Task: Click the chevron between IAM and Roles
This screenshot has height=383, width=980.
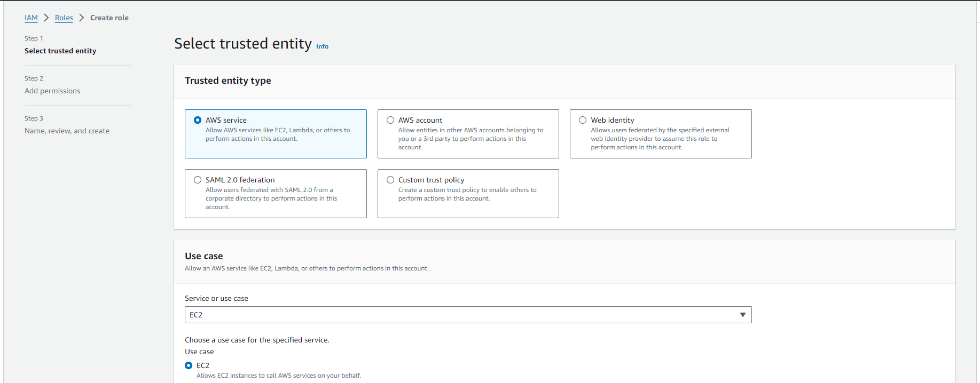Action: click(46, 18)
